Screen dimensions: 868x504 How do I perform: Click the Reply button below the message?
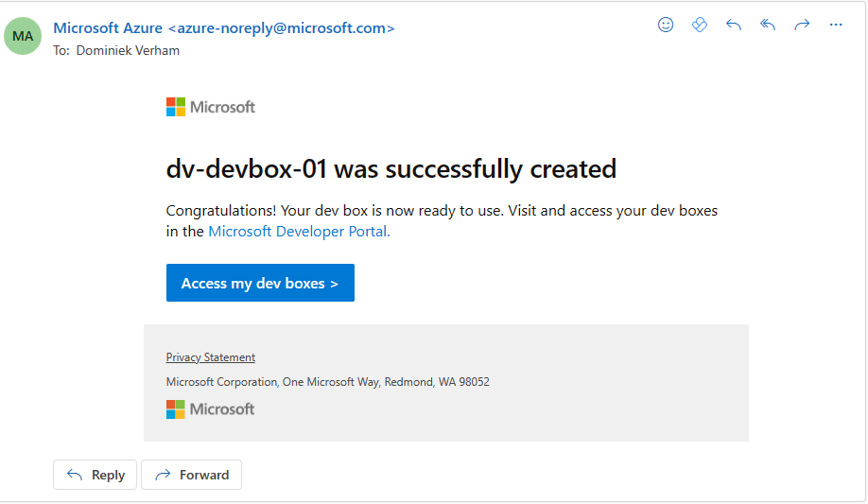[x=95, y=475]
